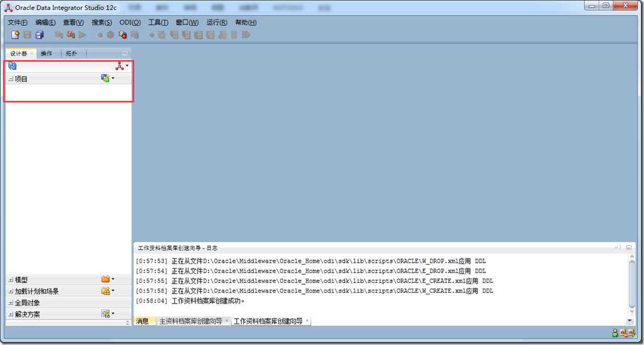Click the 解决方案 section icon
Screen dimensions: 644x345
coord(105,314)
